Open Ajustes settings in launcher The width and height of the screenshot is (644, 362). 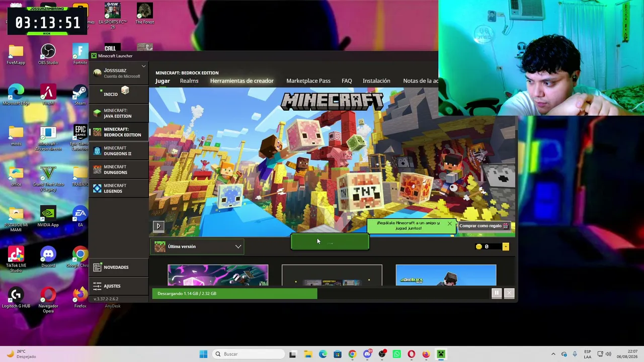pyautogui.click(x=119, y=286)
